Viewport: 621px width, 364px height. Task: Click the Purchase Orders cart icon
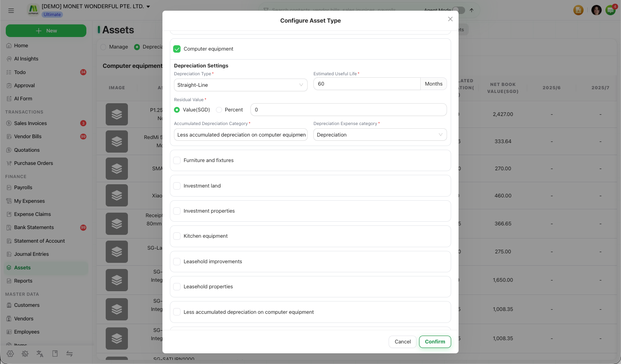[9, 163]
